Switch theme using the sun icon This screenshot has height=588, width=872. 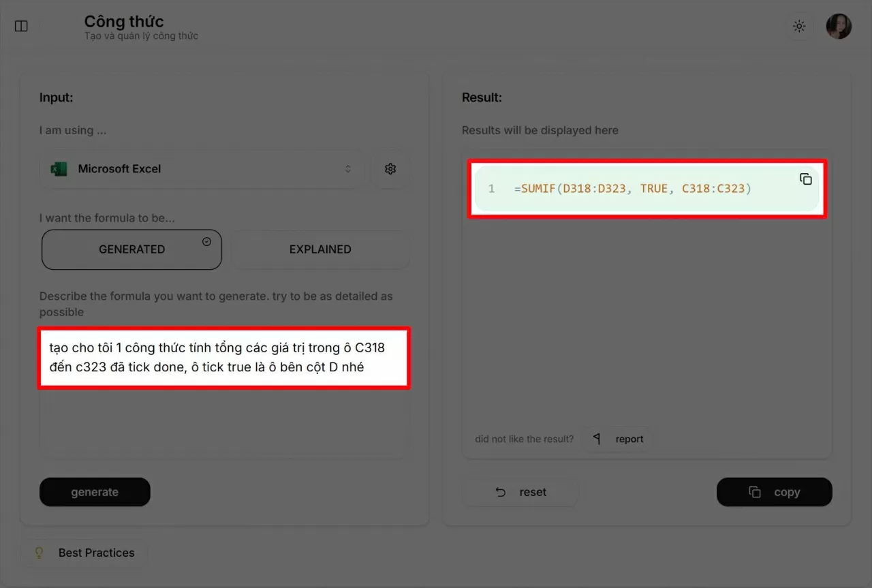(799, 27)
